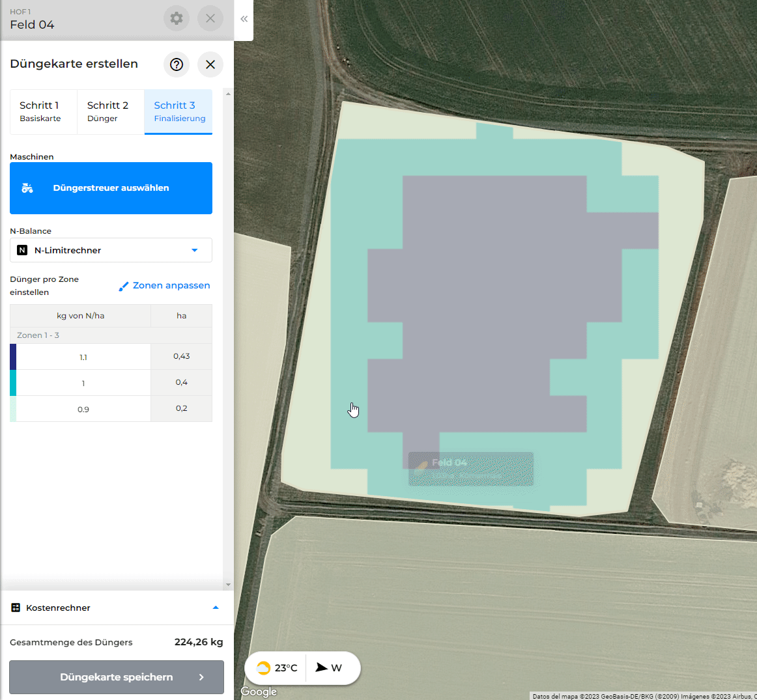Image resolution: width=757 pixels, height=700 pixels.
Task: Click the 0,43 ha cell
Action: click(x=182, y=357)
